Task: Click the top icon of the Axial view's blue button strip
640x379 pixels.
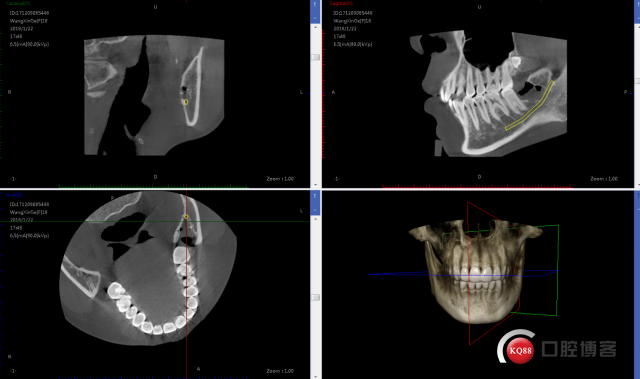Action: pos(315,196)
